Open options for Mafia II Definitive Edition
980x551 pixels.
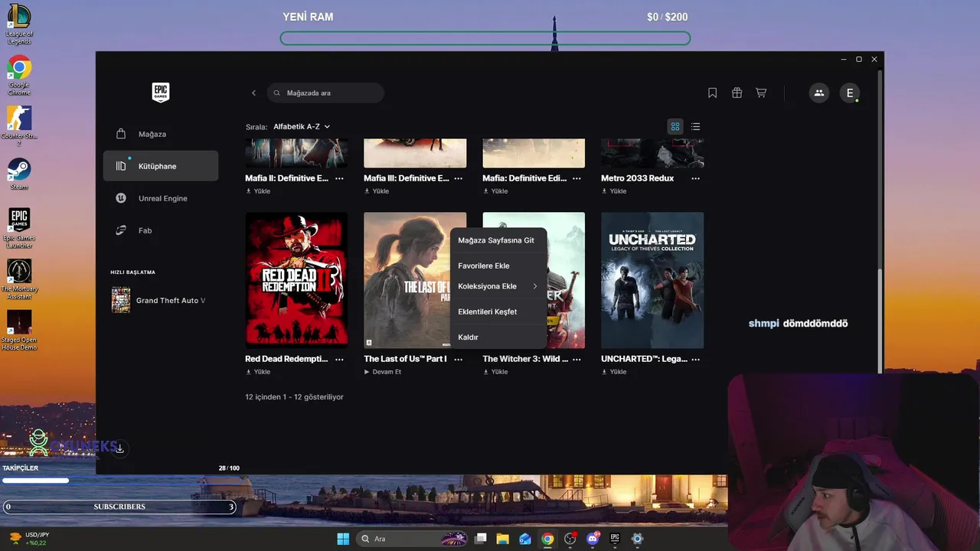[339, 178]
